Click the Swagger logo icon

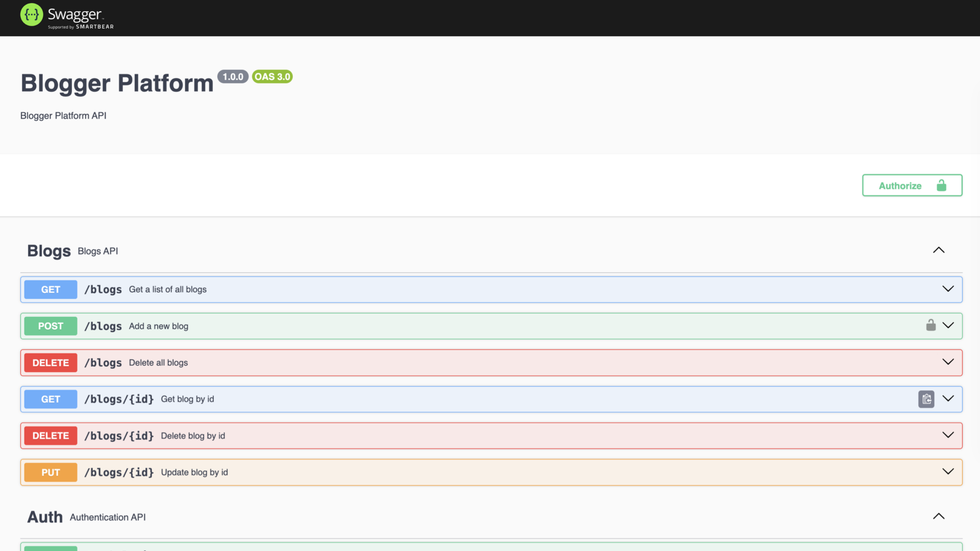click(x=31, y=15)
